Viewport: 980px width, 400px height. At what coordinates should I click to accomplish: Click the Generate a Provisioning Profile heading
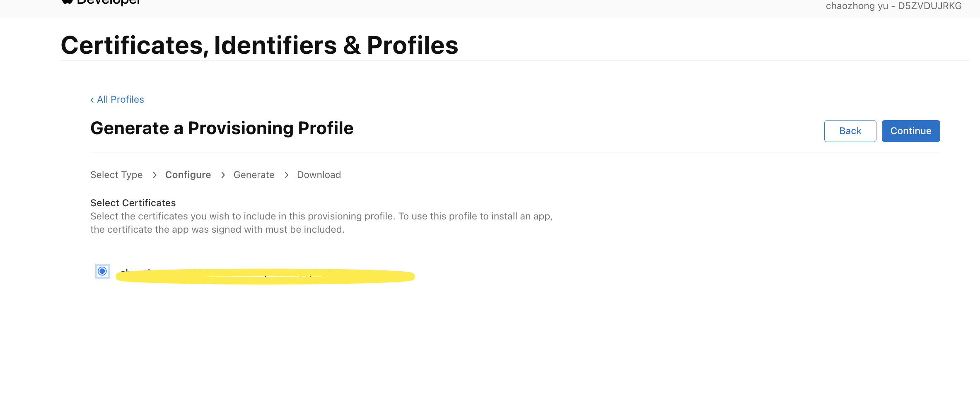click(222, 128)
